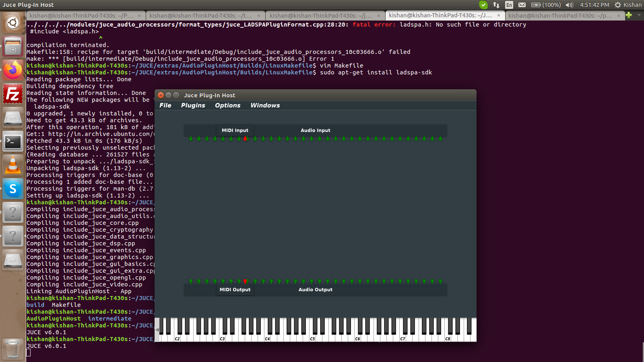644x362 pixels.
Task: Minimize the Juce Plug-In Host window
Action: tap(169, 95)
